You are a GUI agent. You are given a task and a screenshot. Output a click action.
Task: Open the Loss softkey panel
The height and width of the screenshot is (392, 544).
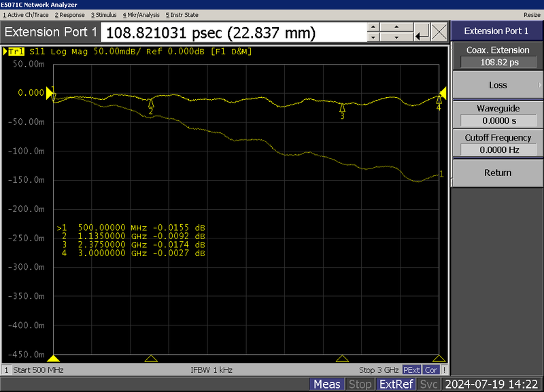(496, 85)
